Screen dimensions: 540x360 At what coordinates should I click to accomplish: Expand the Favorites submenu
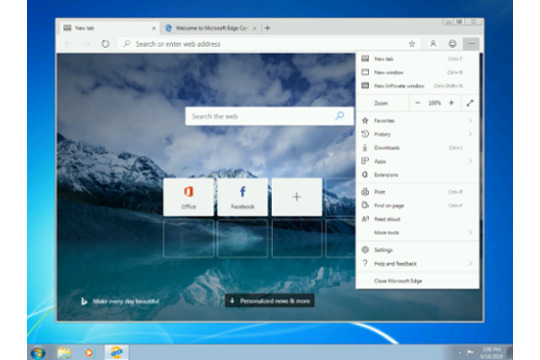click(417, 121)
